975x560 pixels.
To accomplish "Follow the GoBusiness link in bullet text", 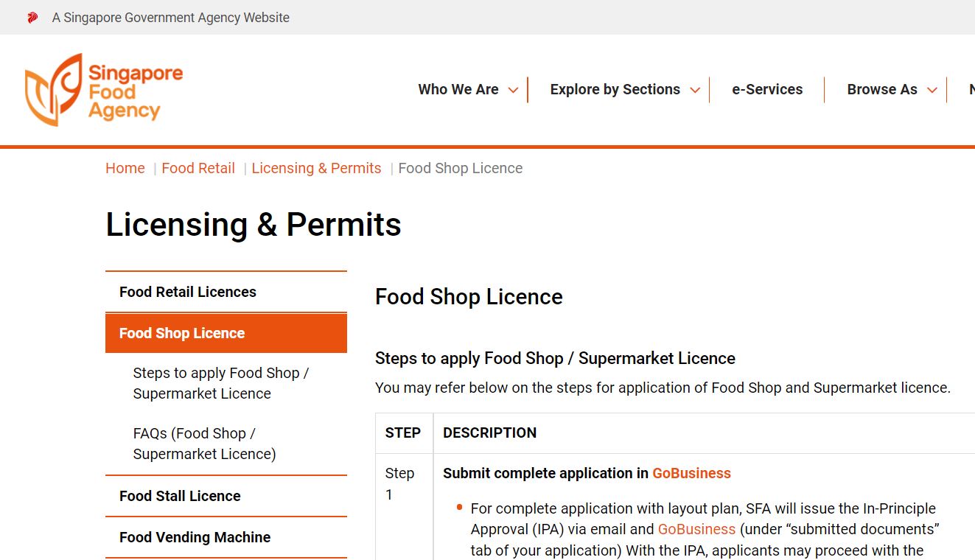I will tap(696, 529).
